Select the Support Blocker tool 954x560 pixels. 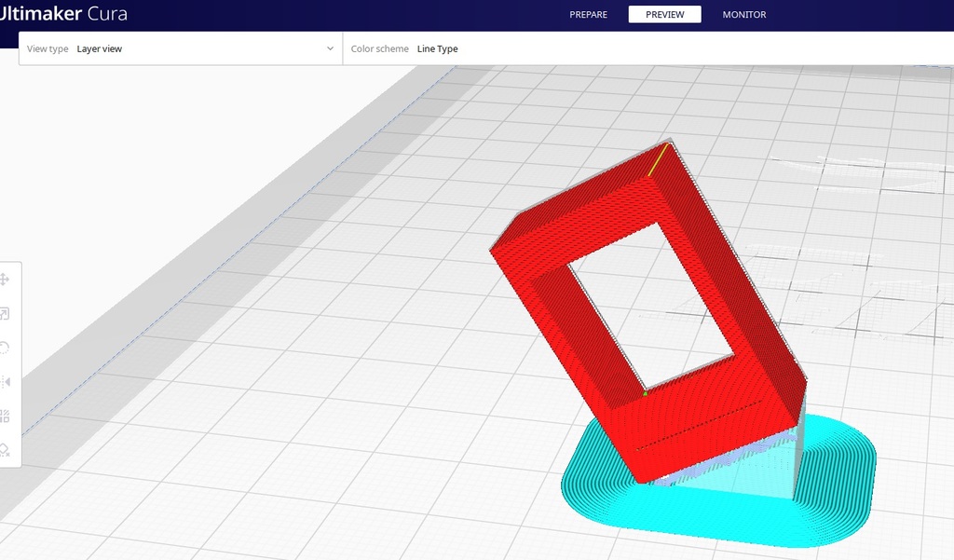(x=5, y=451)
